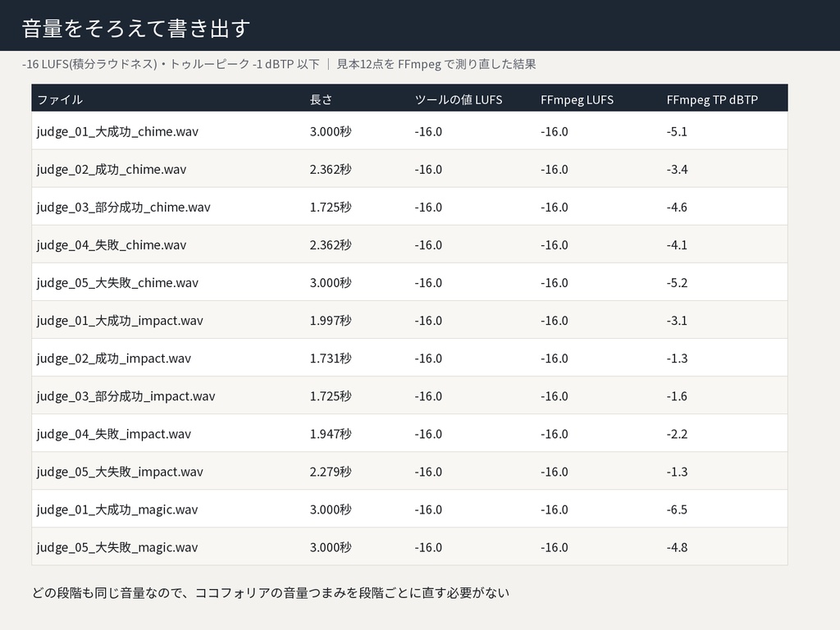Click file name judge_03_部分成功_chime.wav

pos(124,208)
